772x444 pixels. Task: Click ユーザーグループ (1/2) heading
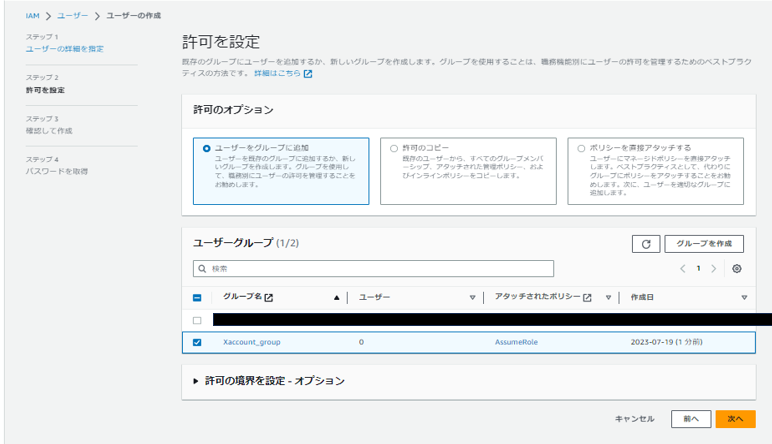(246, 243)
